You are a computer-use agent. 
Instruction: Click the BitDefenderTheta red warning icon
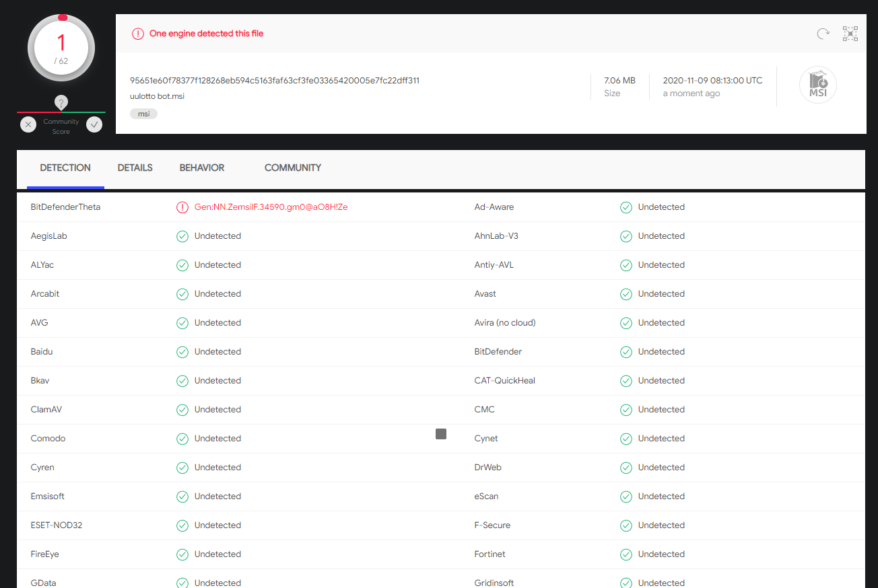click(x=182, y=207)
